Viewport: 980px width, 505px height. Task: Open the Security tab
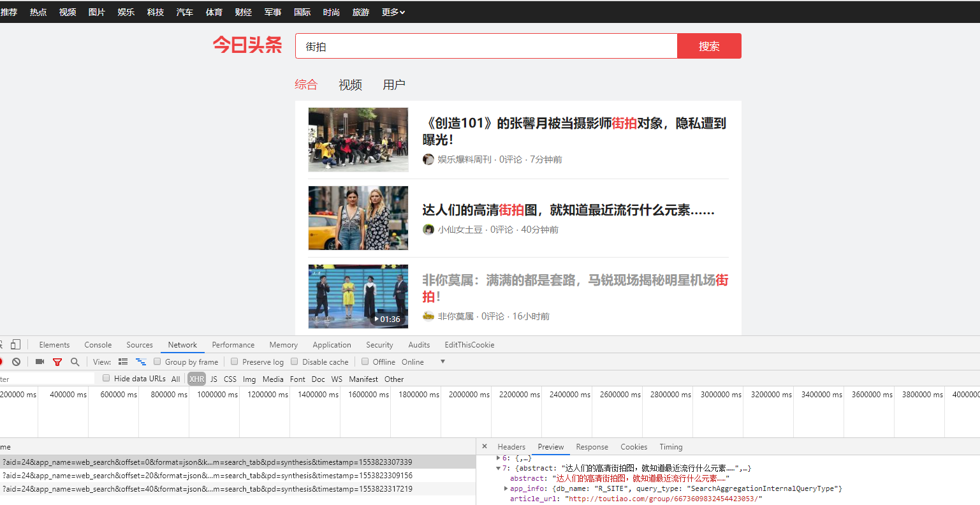[379, 344]
